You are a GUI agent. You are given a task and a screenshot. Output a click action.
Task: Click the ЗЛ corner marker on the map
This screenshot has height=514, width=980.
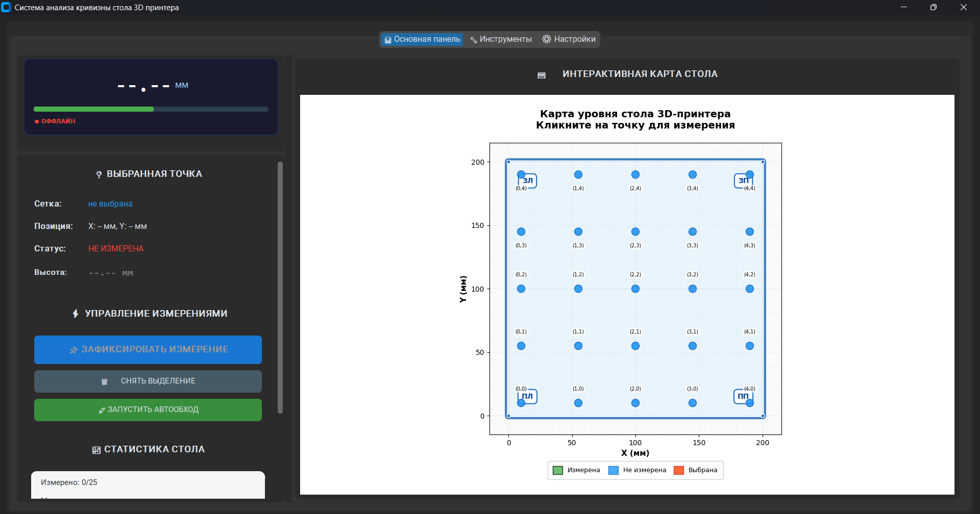(x=528, y=181)
